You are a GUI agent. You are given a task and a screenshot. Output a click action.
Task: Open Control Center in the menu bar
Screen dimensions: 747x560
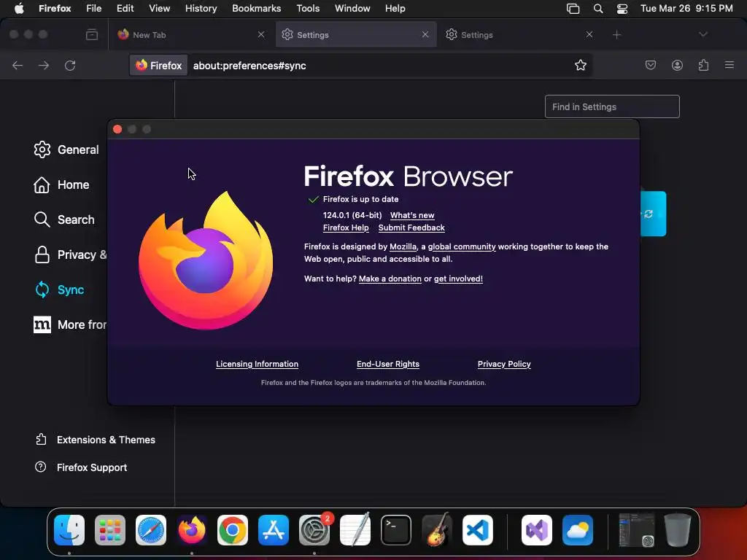[622, 9]
